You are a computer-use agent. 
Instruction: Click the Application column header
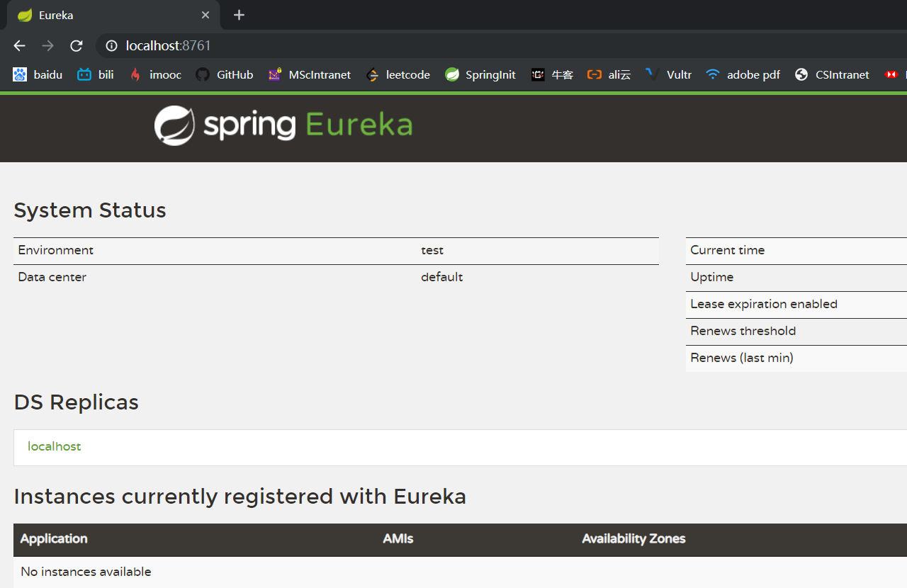click(x=54, y=538)
